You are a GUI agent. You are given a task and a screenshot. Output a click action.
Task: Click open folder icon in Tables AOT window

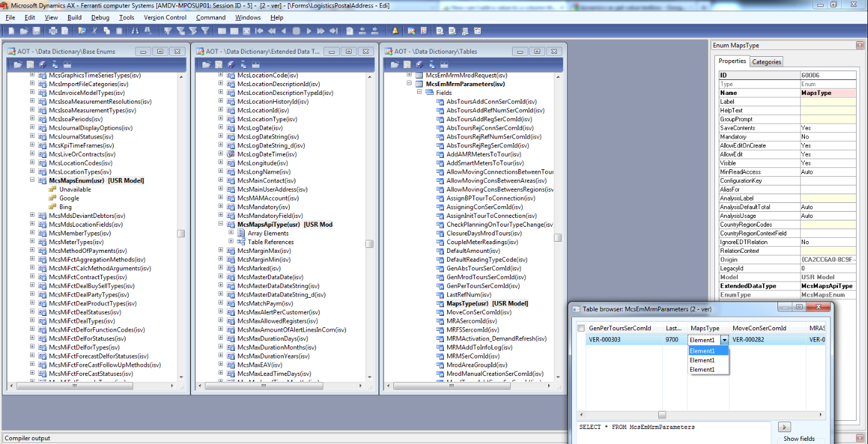(x=395, y=64)
